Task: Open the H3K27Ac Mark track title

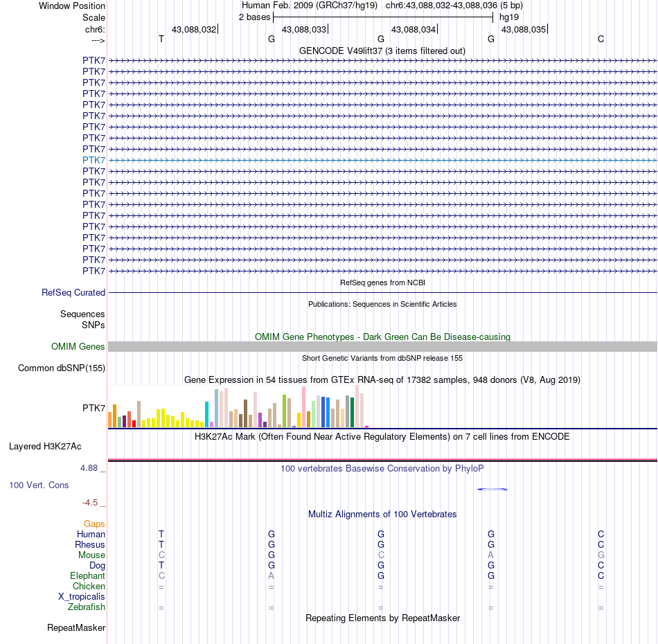Action: (382, 437)
